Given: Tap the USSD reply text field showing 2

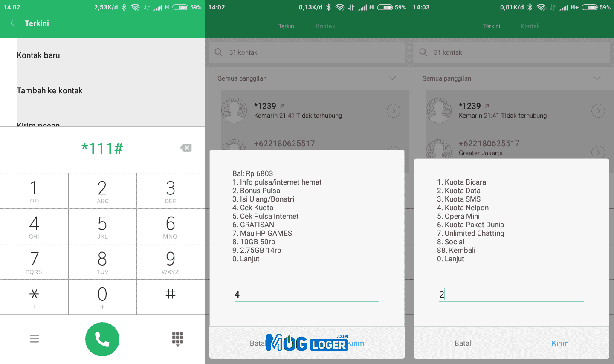Looking at the screenshot, I should pyautogui.click(x=511, y=295).
